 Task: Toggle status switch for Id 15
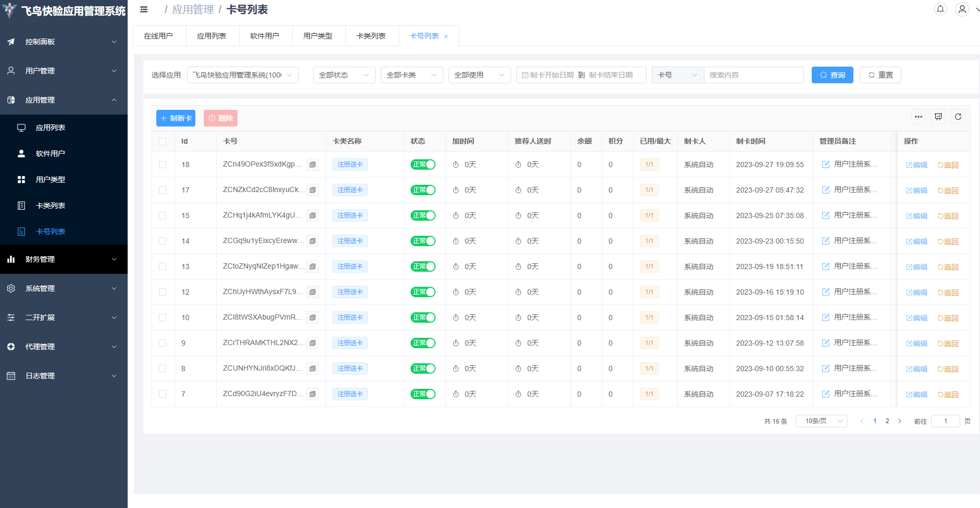click(423, 215)
